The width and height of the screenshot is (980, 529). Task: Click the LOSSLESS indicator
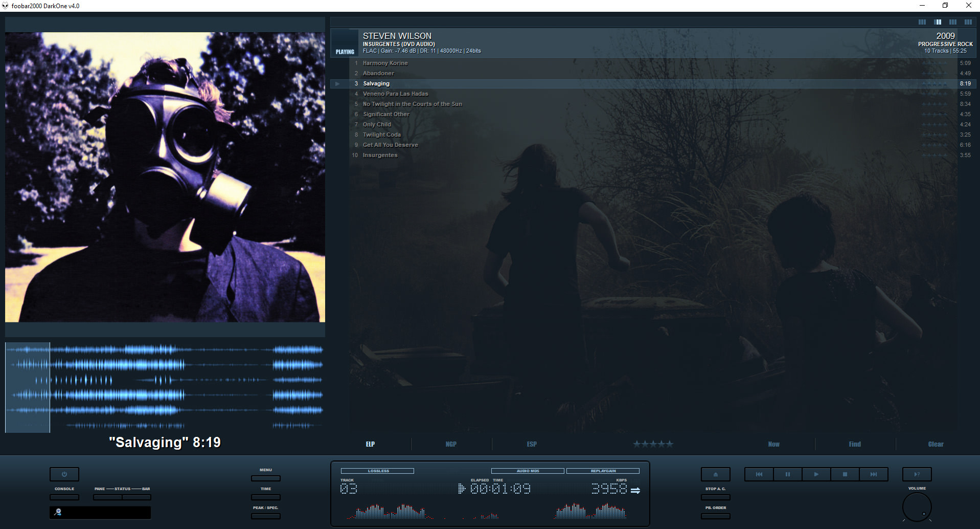[378, 471]
